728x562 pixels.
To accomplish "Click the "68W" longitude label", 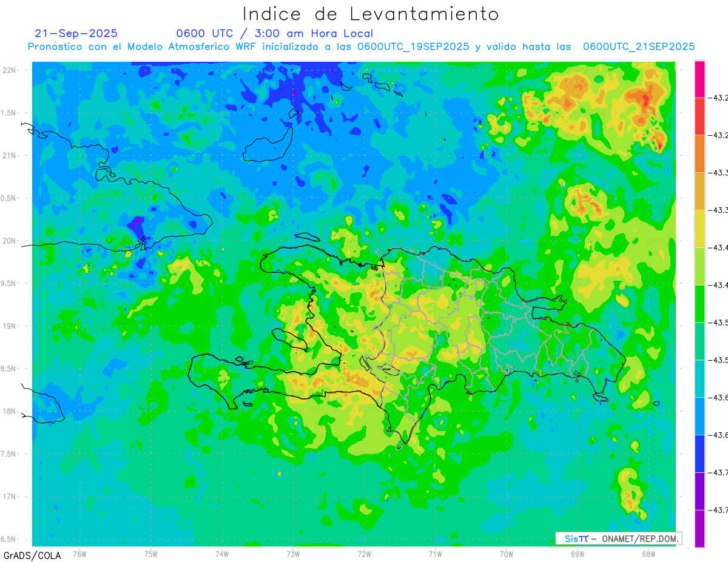I will click(x=648, y=554).
